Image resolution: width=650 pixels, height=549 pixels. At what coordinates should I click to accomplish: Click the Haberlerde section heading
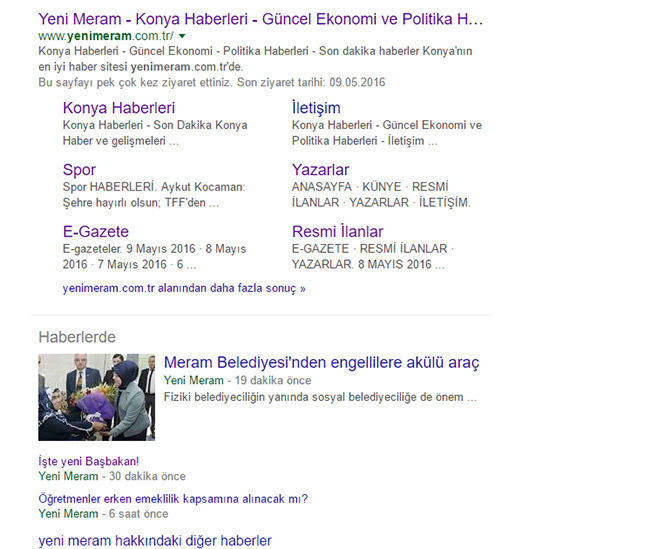77,337
